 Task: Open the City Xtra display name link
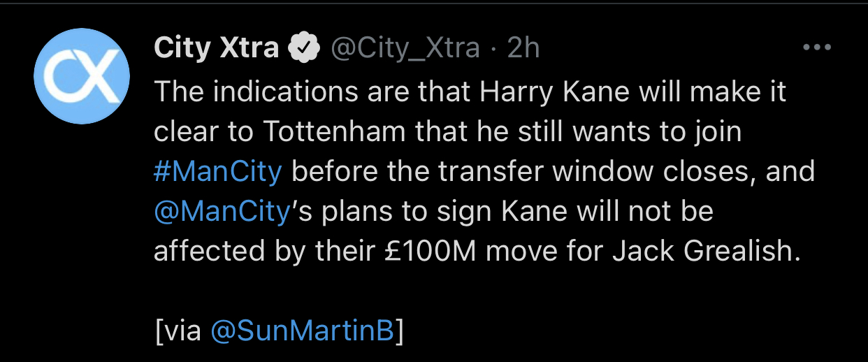[x=216, y=48]
